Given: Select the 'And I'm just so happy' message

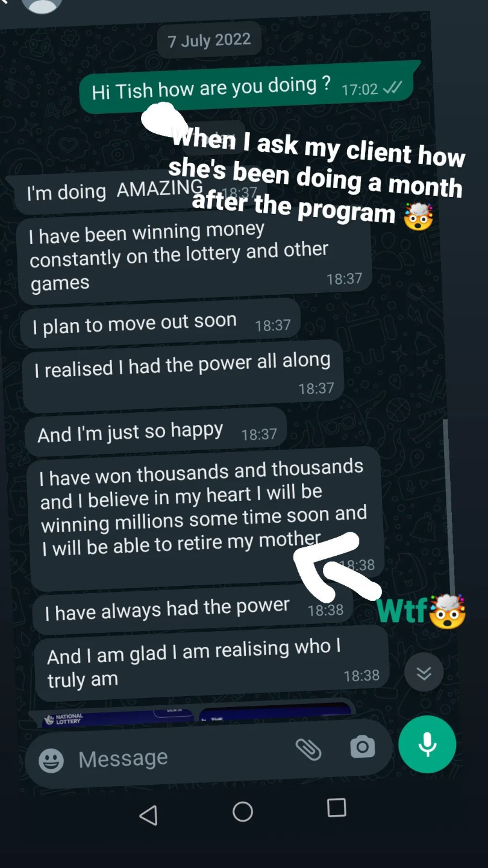Looking at the screenshot, I should click(155, 432).
